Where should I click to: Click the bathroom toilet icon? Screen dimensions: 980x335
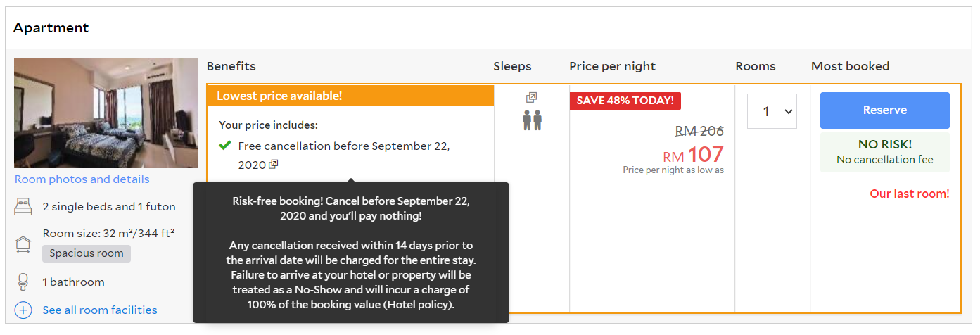[23, 282]
